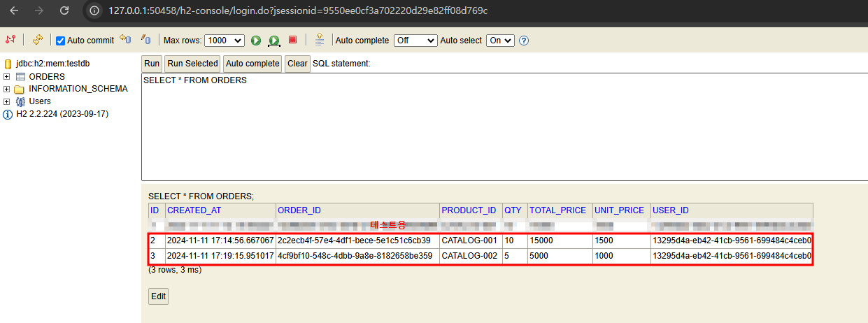Open the Auto select dropdown set to On
This screenshot has width=868, height=323.
pos(499,41)
